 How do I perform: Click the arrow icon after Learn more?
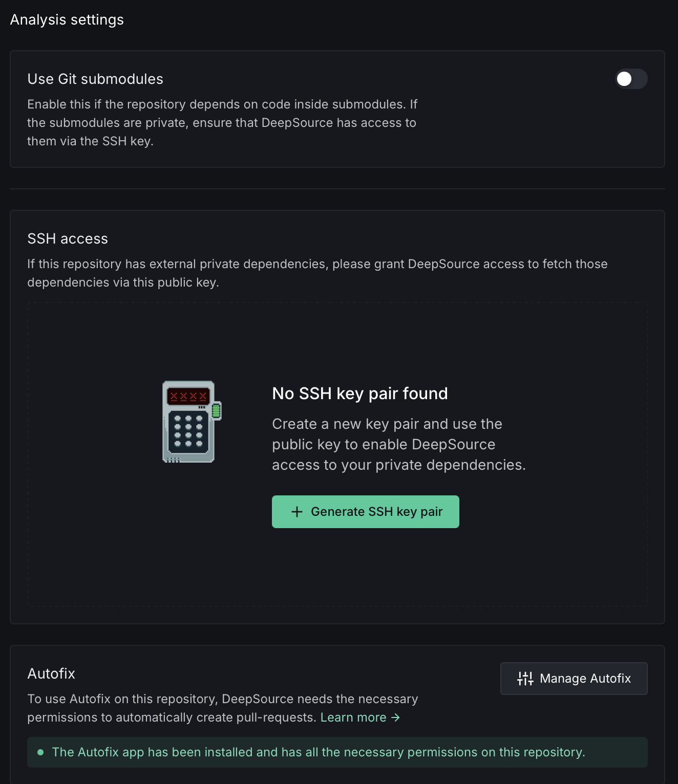[395, 717]
